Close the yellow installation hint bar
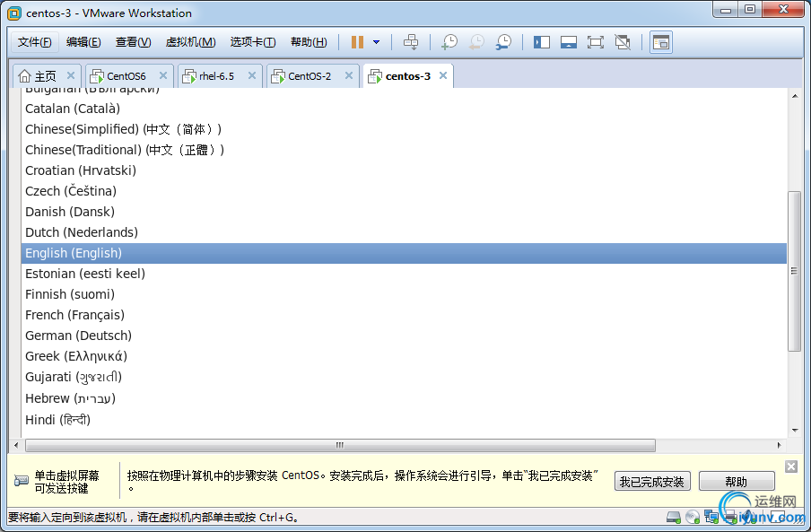Image resolution: width=811 pixels, height=532 pixels. [x=791, y=467]
